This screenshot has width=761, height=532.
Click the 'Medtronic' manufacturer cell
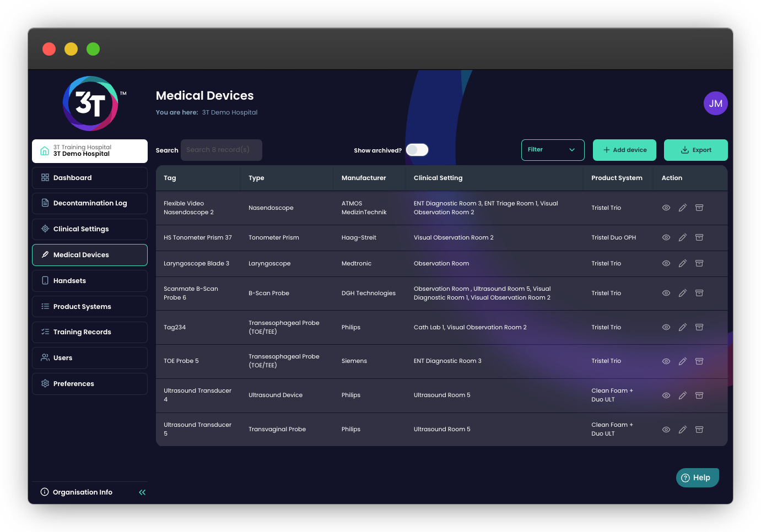(357, 263)
